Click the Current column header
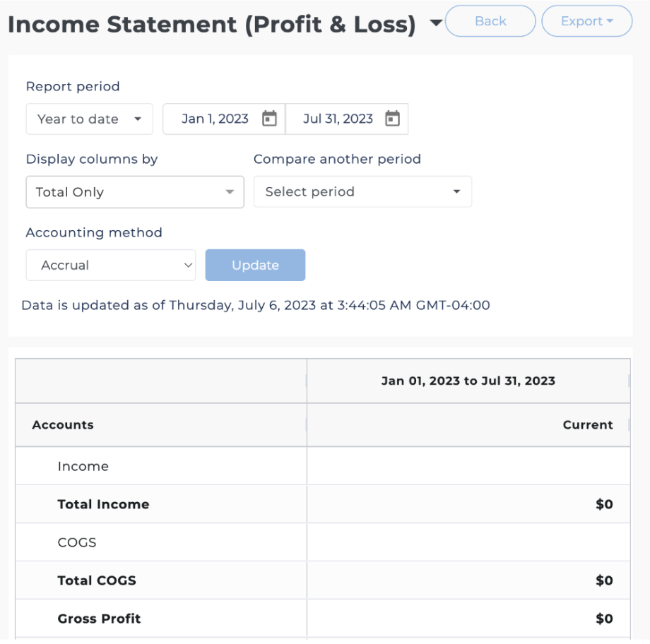Viewport: 650px width, 644px height. (587, 425)
